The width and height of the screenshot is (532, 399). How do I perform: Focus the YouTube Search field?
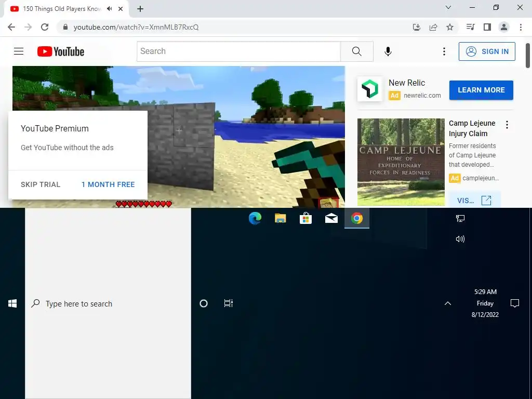[x=238, y=51]
